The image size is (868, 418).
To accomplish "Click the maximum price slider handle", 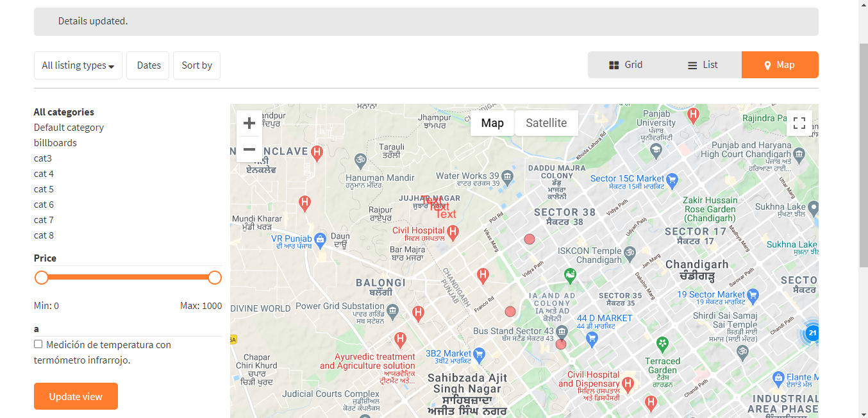I will pyautogui.click(x=215, y=278).
